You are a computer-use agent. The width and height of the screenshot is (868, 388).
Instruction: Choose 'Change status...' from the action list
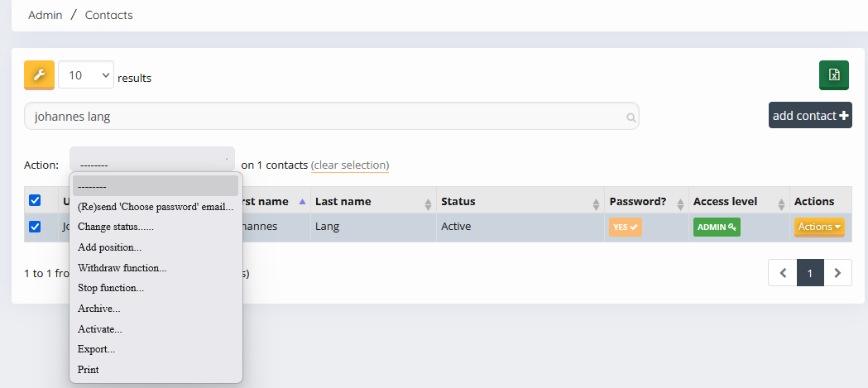116,227
